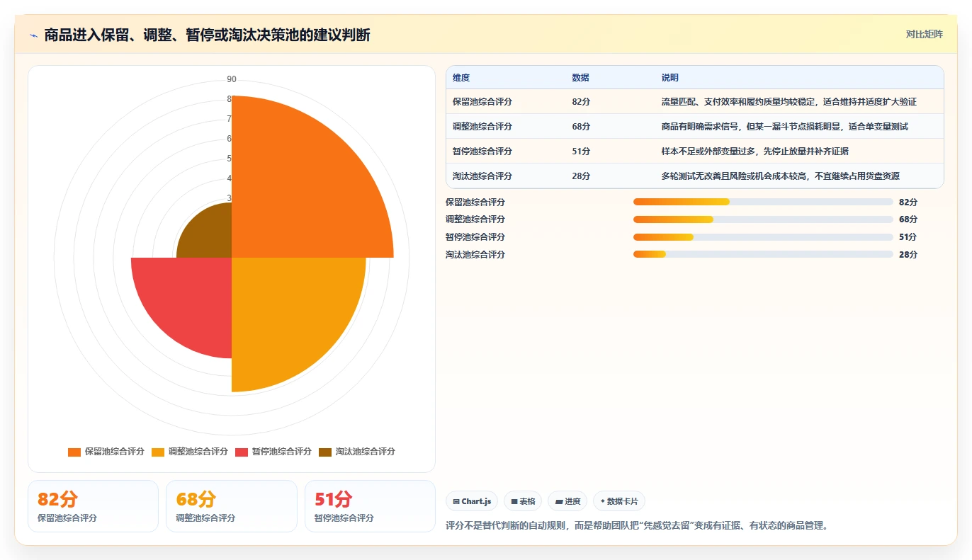Click the lightning icon beside the title
The height and width of the screenshot is (560, 972).
(x=34, y=35)
